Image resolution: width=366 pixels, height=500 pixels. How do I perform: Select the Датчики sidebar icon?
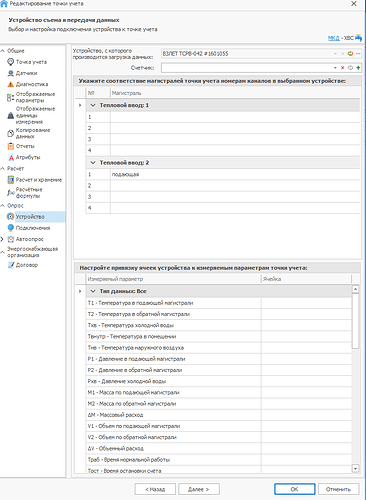click(x=11, y=73)
